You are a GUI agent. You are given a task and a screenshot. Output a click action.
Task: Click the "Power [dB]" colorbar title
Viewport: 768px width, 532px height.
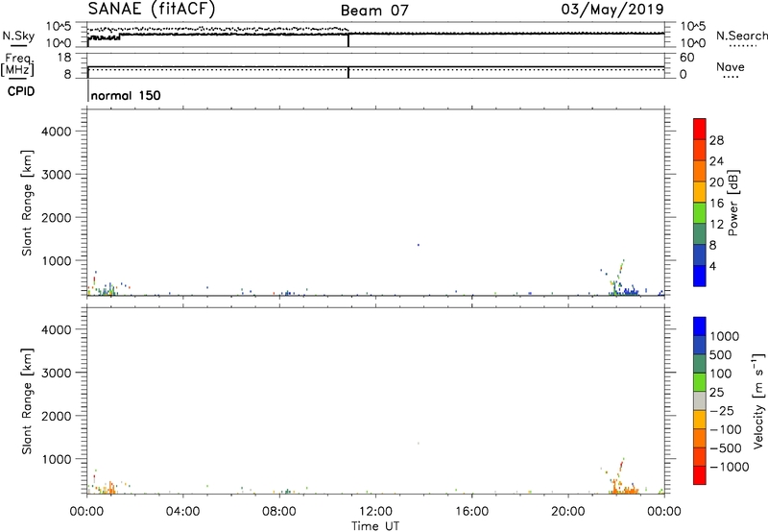tap(733, 203)
